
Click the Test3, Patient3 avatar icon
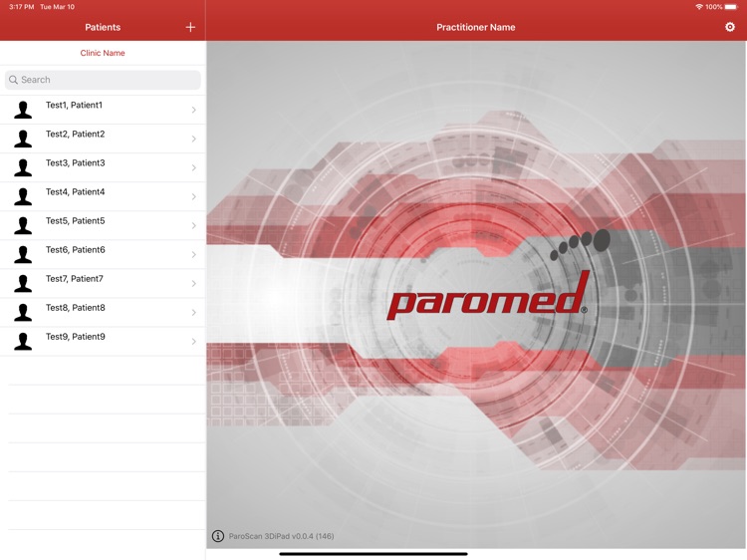coord(23,167)
